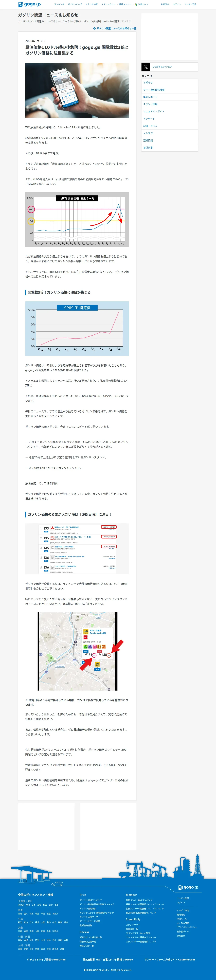Select お知らせ category
This screenshot has width=216, height=980.
170,83
